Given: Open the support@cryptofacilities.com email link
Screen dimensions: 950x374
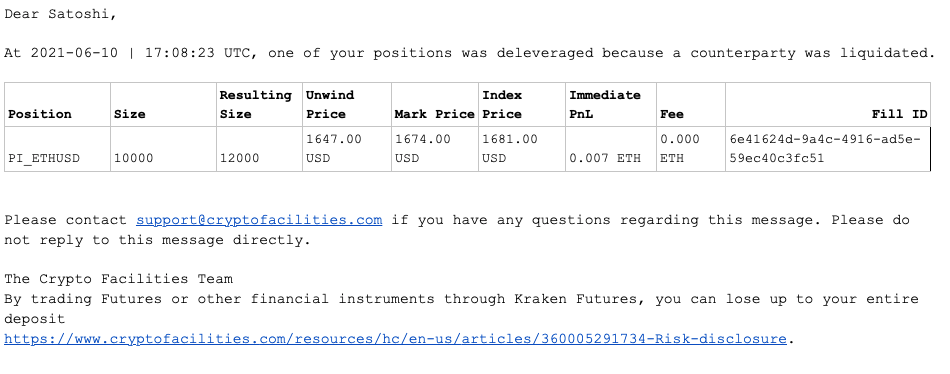Looking at the screenshot, I should 259,220.
